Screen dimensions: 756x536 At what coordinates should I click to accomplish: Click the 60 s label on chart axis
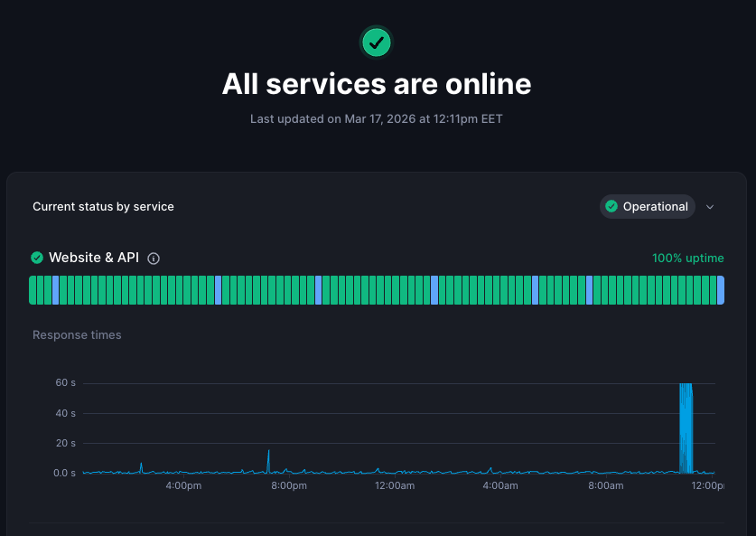66,383
